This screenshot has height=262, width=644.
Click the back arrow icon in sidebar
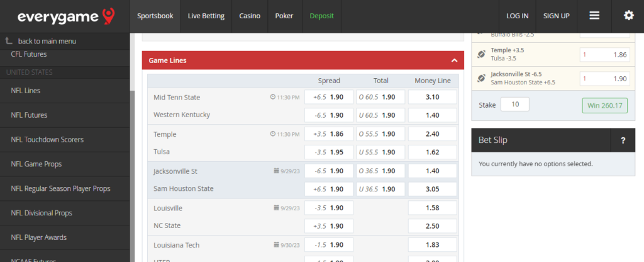pyautogui.click(x=9, y=41)
